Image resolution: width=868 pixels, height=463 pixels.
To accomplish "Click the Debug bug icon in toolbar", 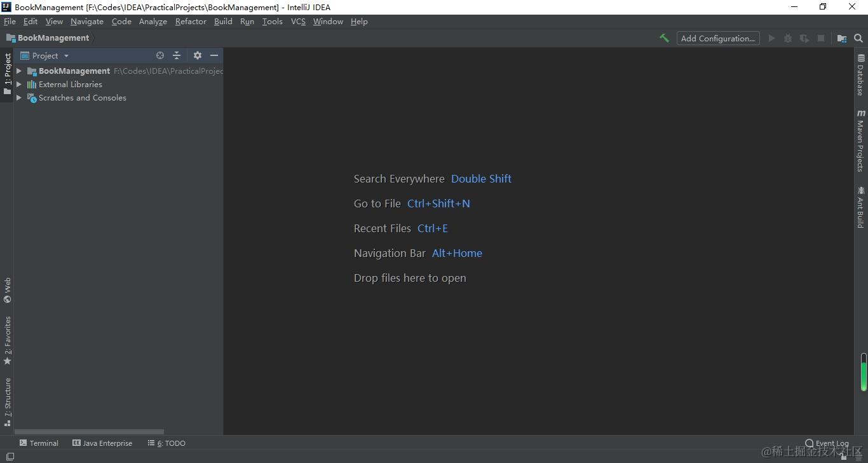I will 788,38.
